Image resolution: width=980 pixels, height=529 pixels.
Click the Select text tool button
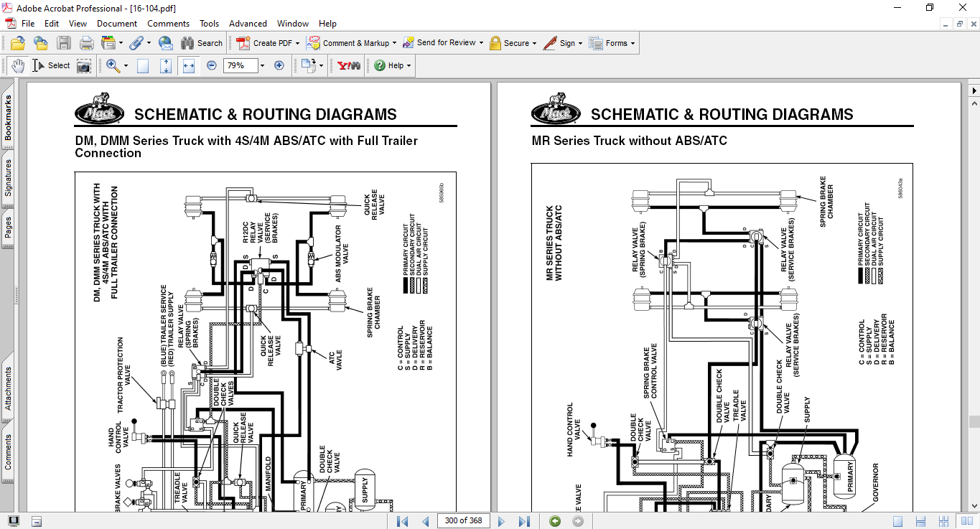pos(51,65)
